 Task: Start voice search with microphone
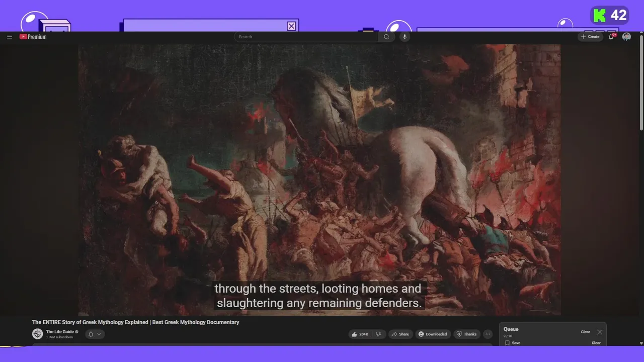[405, 37]
